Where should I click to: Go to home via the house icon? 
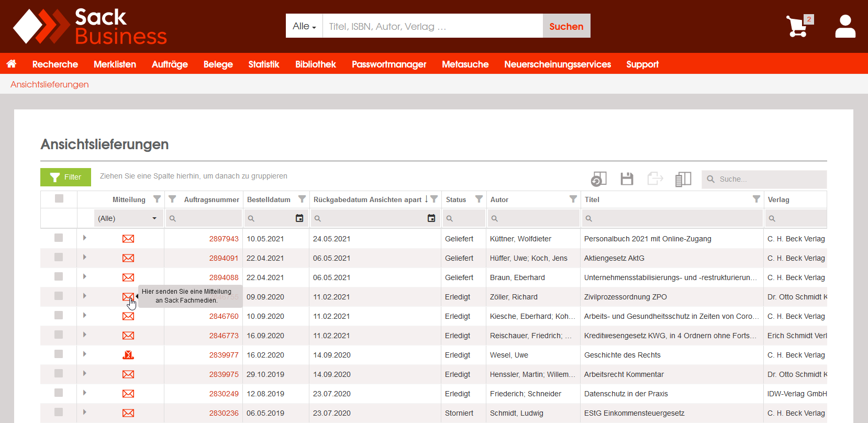click(12, 64)
